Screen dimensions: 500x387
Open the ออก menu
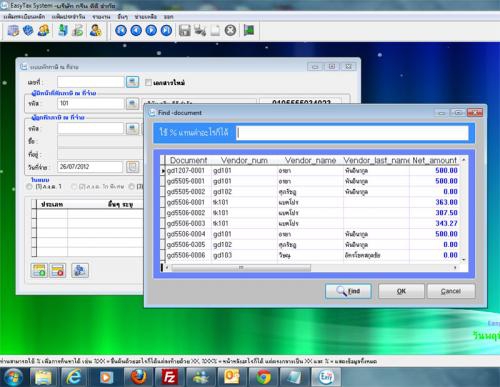coord(169,16)
